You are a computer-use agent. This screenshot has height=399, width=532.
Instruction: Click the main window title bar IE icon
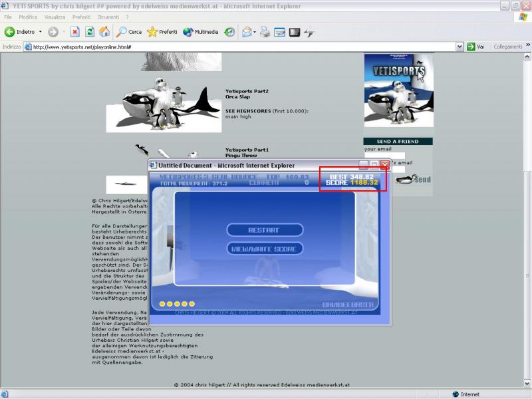(5, 6)
